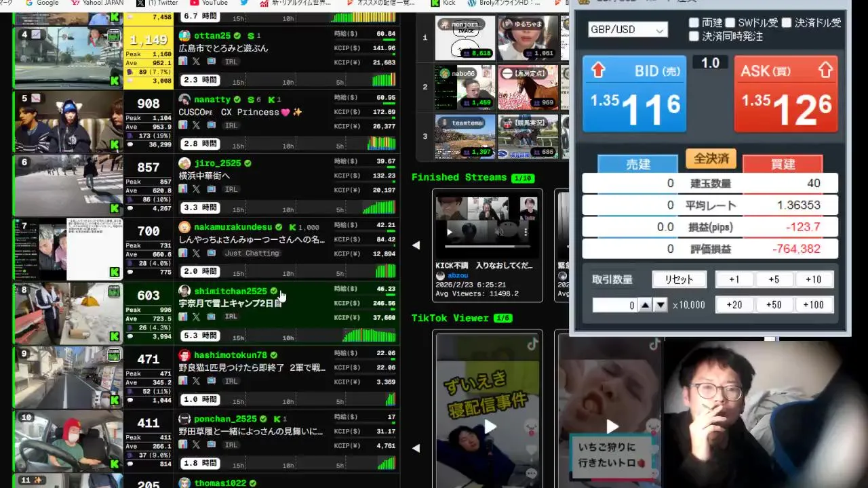Screen dimensions: 868x488
Task: Play the ずいえき寝配信事件 TikTok video
Action: point(489,426)
